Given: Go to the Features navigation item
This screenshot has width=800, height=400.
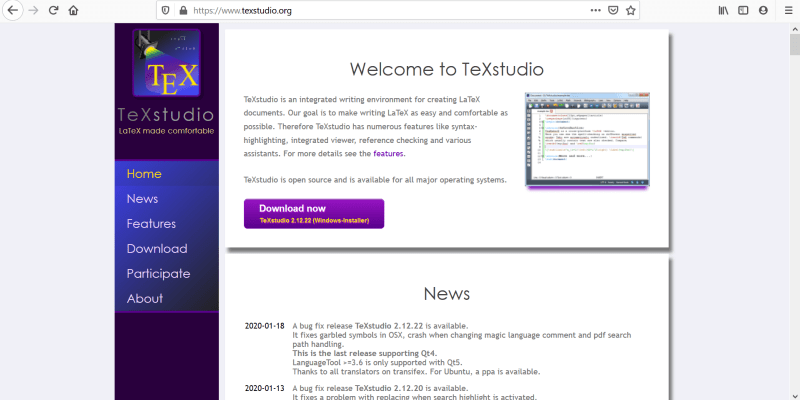Looking at the screenshot, I should tap(151, 224).
